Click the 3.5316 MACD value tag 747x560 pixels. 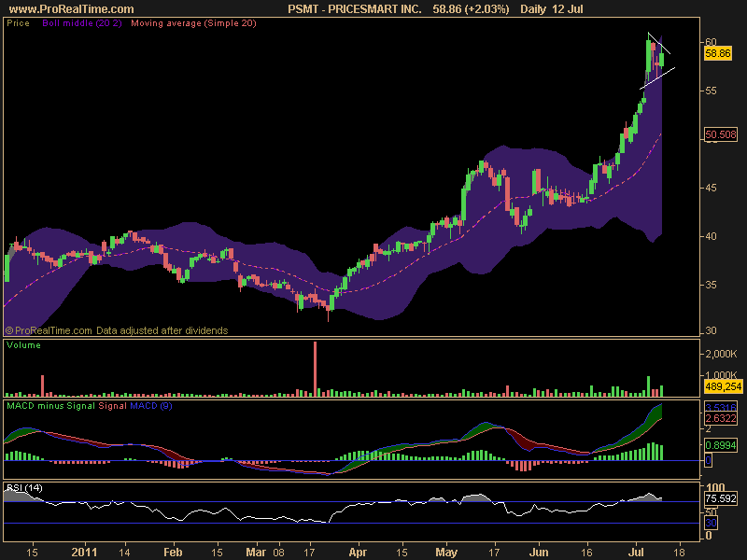(721, 408)
